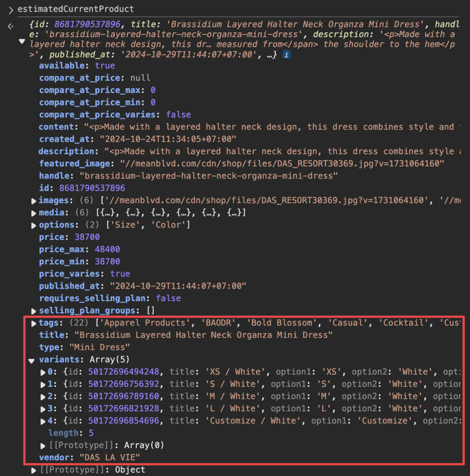This screenshot has height=476, width=470.
Task: Click the id 8681790537896 property row
Action: pos(82,188)
